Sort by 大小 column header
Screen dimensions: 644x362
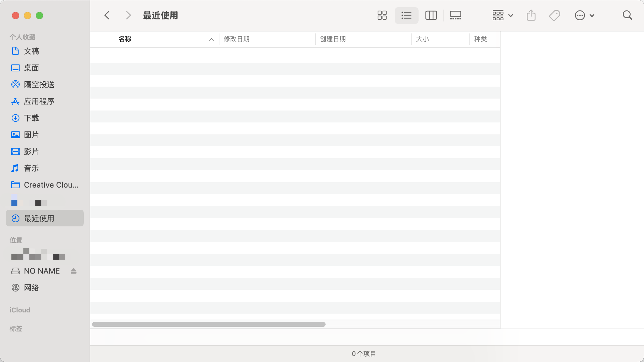(422, 39)
